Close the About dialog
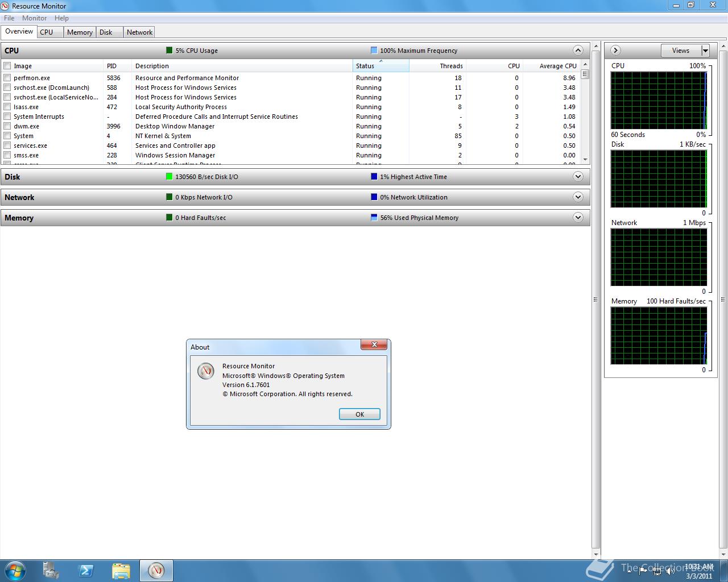Image resolution: width=728 pixels, height=582 pixels. (x=374, y=344)
